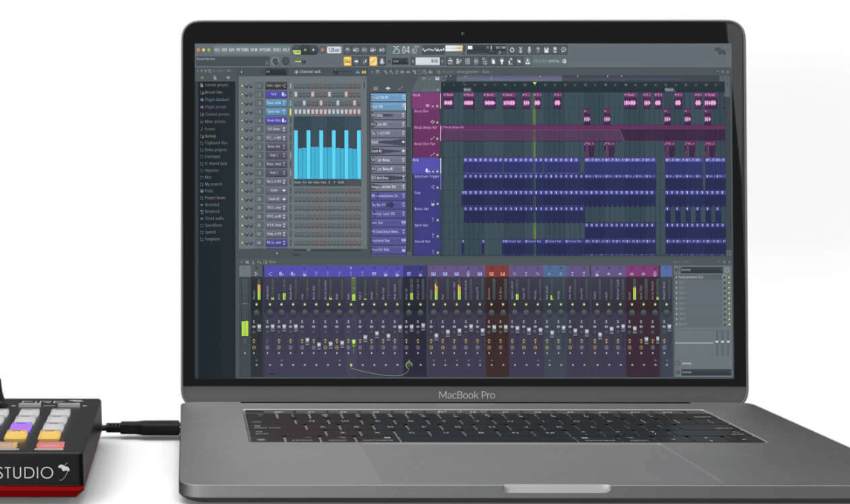Click the 128 tempo display
Viewport: 850px width, 504px height.
[x=334, y=50]
